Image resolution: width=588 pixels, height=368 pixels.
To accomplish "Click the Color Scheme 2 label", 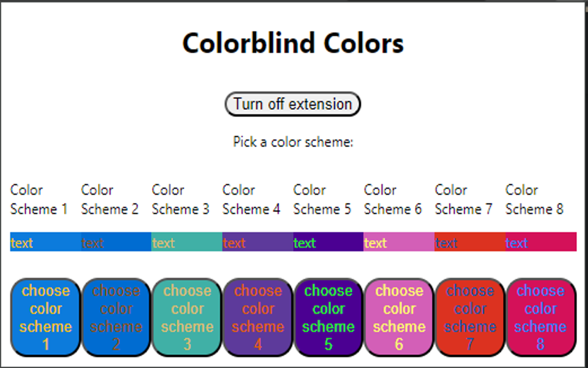I will (110, 199).
